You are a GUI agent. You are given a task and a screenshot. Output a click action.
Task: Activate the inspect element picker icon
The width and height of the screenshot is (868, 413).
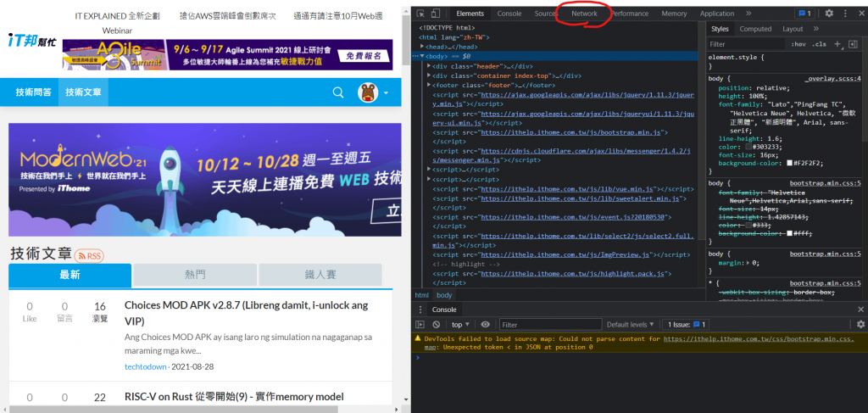420,14
